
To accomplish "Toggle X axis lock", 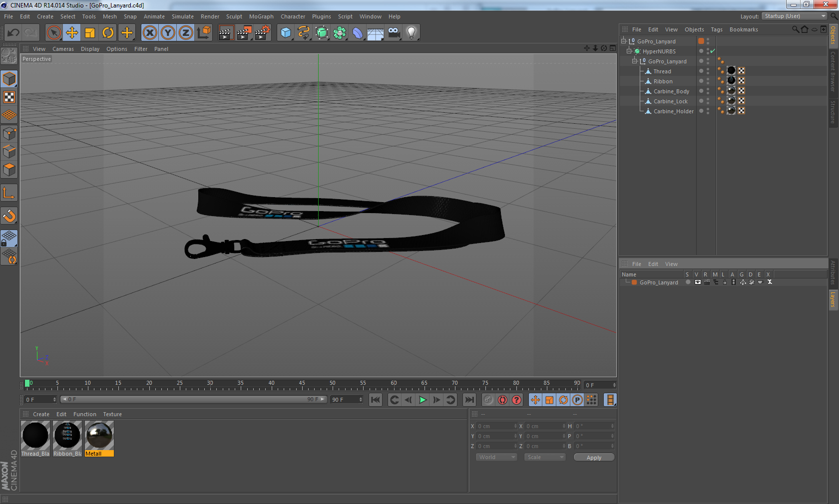I will [x=149, y=33].
